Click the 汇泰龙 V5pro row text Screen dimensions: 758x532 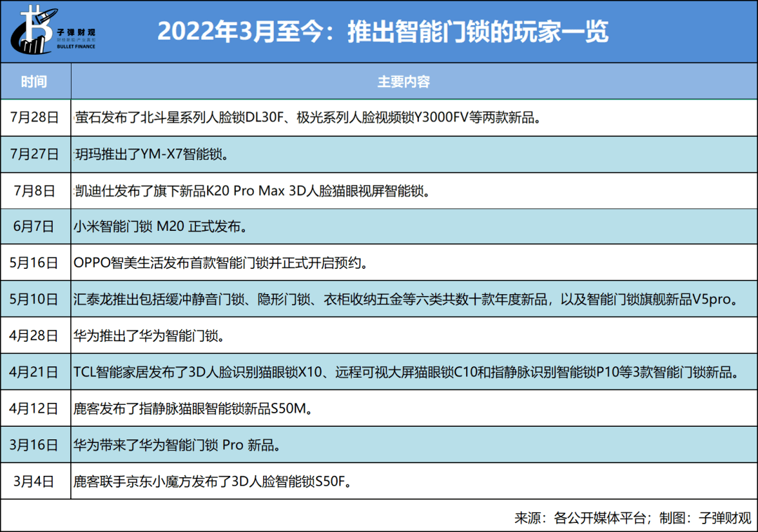pyautogui.click(x=405, y=299)
